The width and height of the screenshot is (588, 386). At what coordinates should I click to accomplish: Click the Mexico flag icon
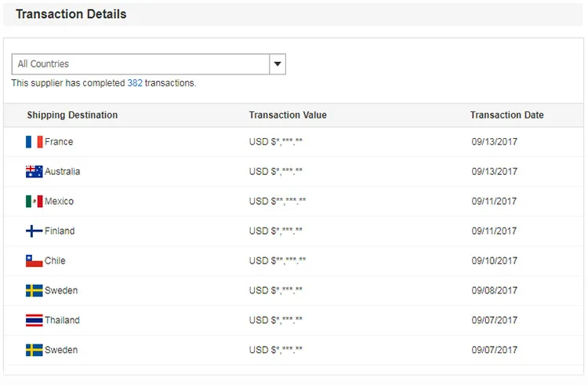[x=34, y=202]
